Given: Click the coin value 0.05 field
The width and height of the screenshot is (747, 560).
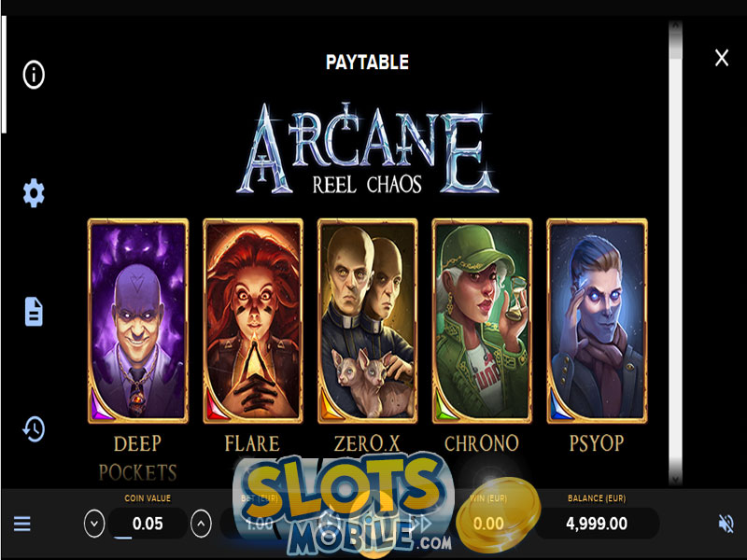Looking at the screenshot, I should pos(148,524).
